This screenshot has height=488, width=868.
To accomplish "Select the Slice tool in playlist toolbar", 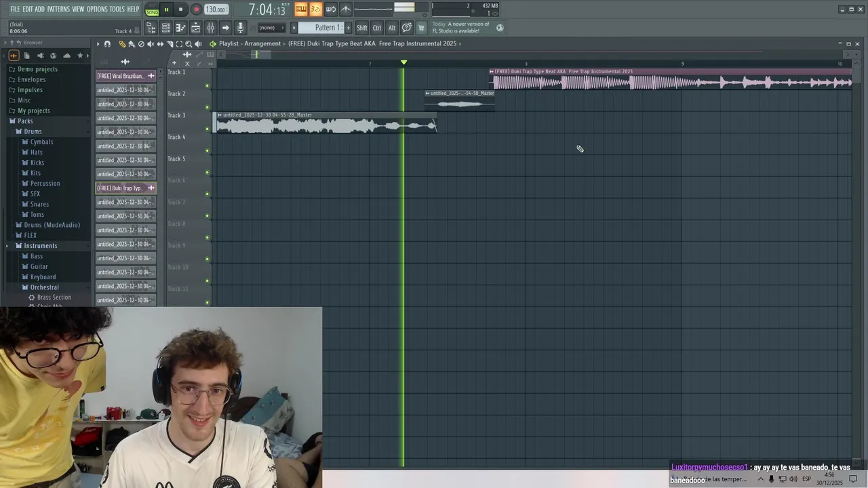I will point(170,43).
